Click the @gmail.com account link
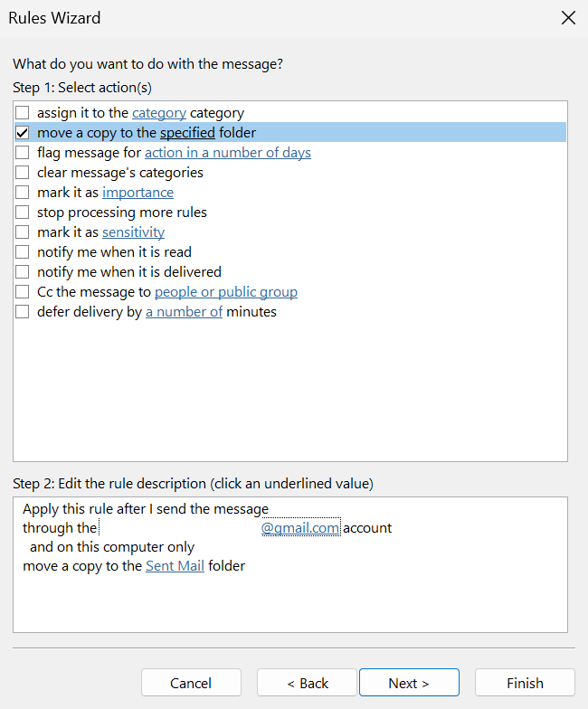 coord(300,528)
